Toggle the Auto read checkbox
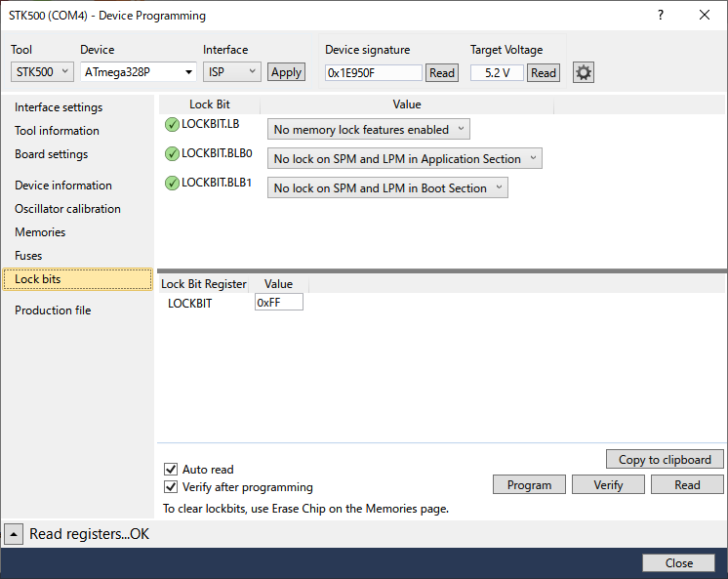 click(x=171, y=469)
